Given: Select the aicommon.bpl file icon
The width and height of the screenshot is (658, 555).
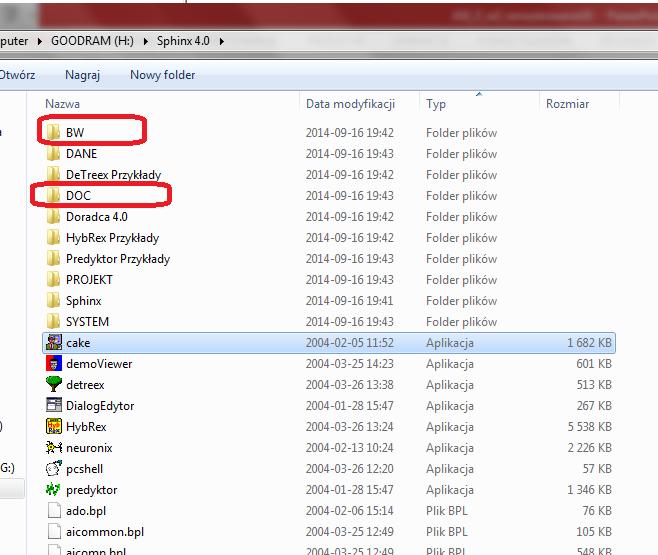Looking at the screenshot, I should coord(54,531).
